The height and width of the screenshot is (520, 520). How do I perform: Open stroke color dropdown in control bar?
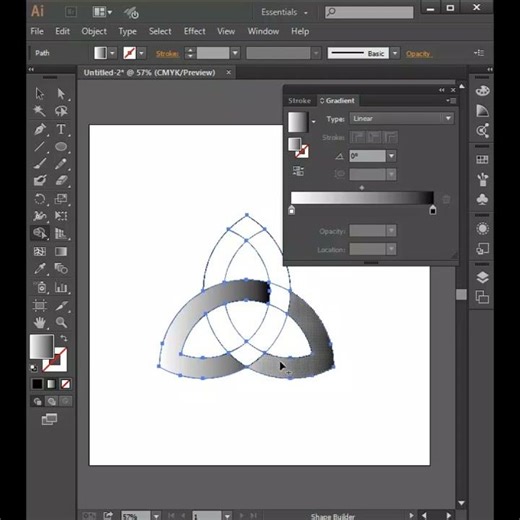click(x=142, y=53)
